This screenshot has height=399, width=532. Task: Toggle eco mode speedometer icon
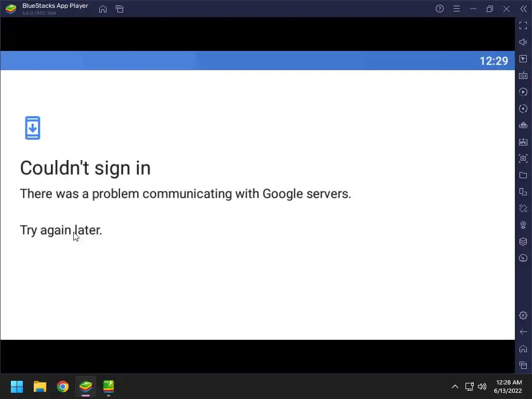click(523, 258)
